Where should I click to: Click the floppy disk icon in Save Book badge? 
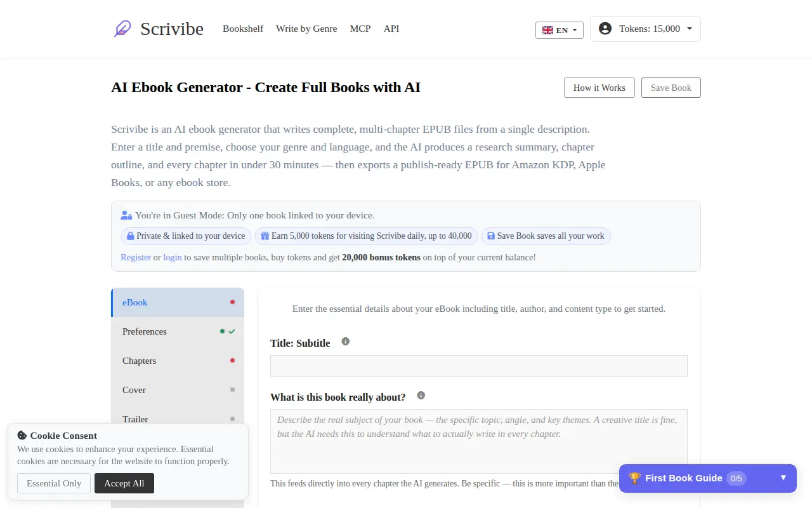point(491,236)
